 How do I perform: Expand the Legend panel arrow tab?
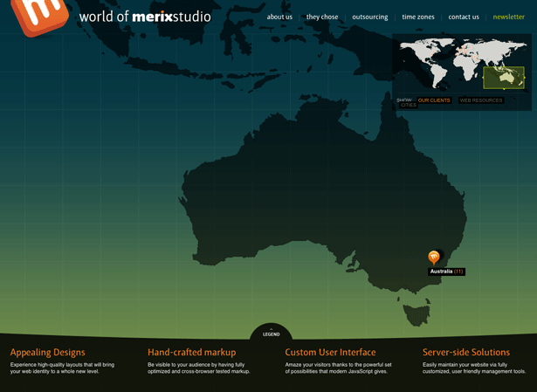click(x=272, y=333)
